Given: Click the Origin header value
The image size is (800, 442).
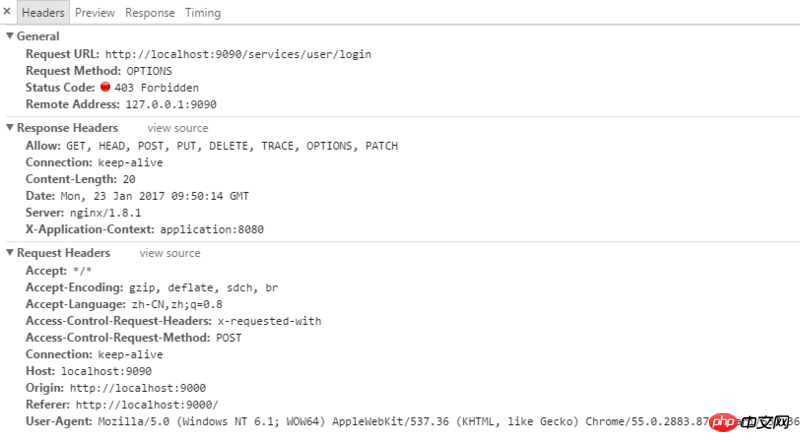Looking at the screenshot, I should (138, 388).
